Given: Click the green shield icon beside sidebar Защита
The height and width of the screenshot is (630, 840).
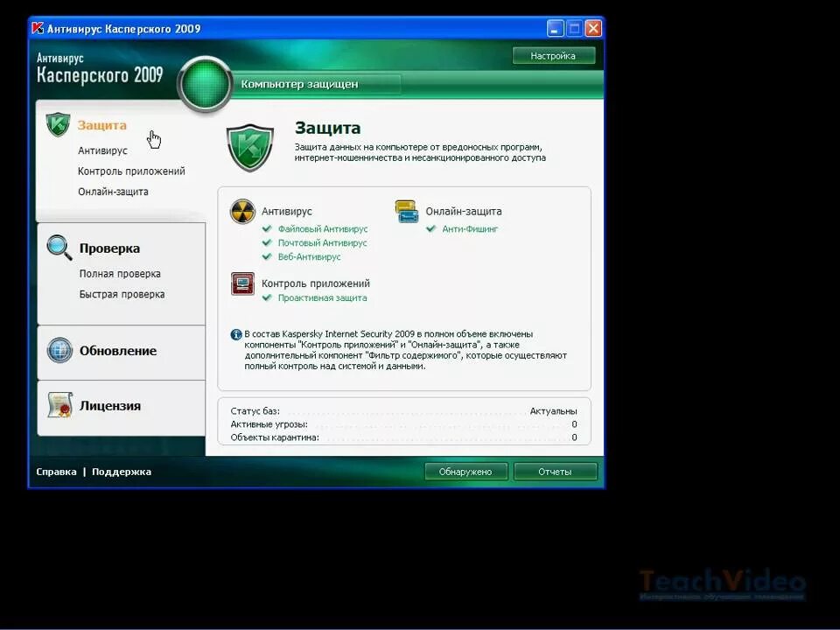Looking at the screenshot, I should click(x=58, y=124).
